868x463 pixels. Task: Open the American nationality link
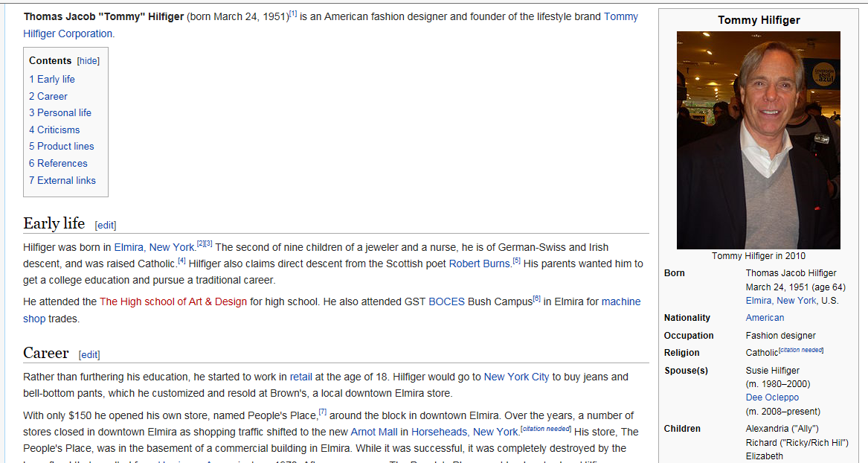[x=765, y=318]
